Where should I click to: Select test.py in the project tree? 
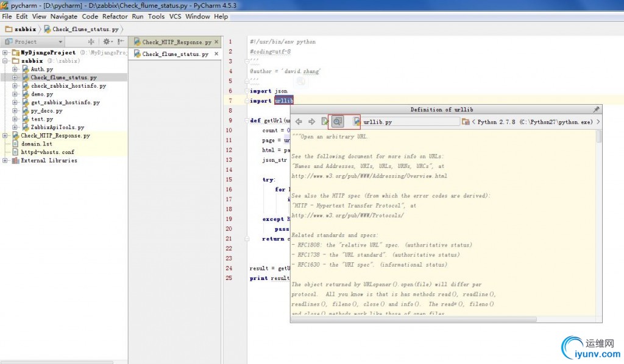pos(42,119)
